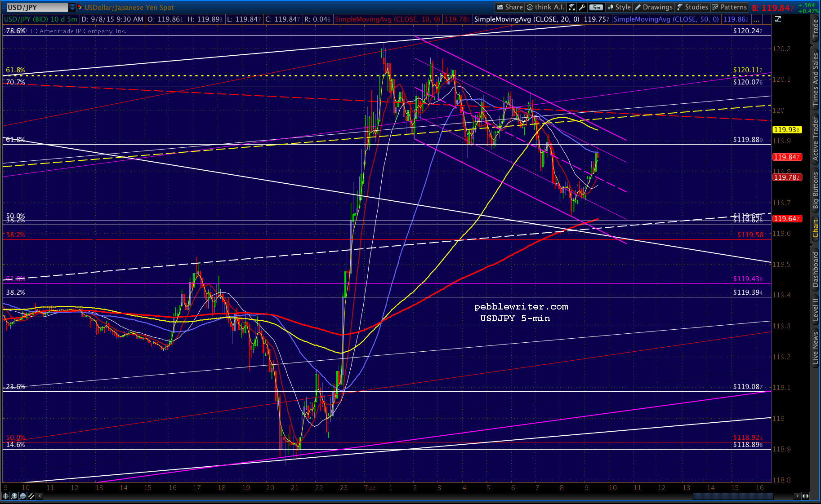Click the 14.6% Fibonacci percentage label
The image size is (821, 504).
coord(16,445)
